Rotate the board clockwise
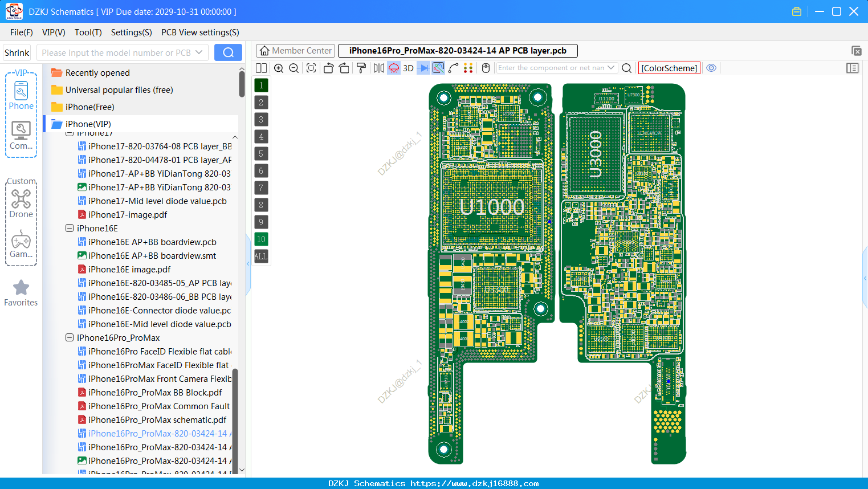868x489 pixels. (x=344, y=68)
